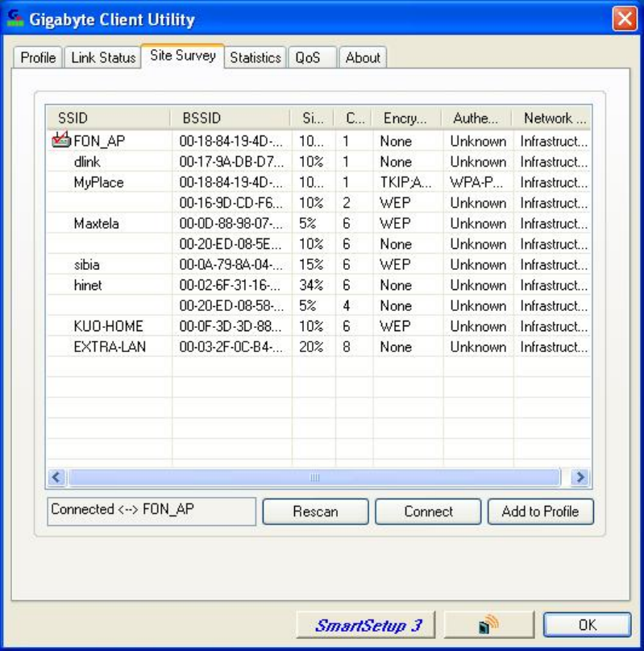Click the 20% signal value
Screen dimensions: 644x651
pyautogui.click(x=311, y=346)
